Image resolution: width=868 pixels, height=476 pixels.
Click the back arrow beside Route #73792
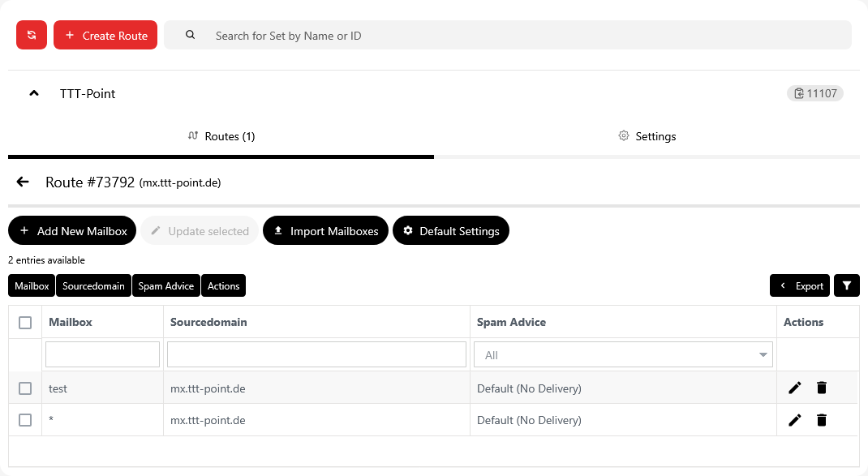tap(23, 182)
